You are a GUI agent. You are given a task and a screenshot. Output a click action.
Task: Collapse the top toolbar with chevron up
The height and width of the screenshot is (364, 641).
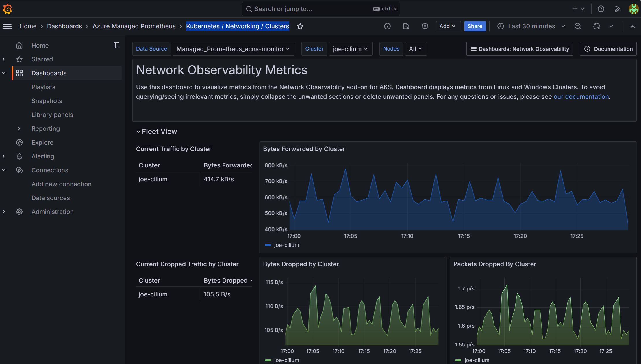633,26
